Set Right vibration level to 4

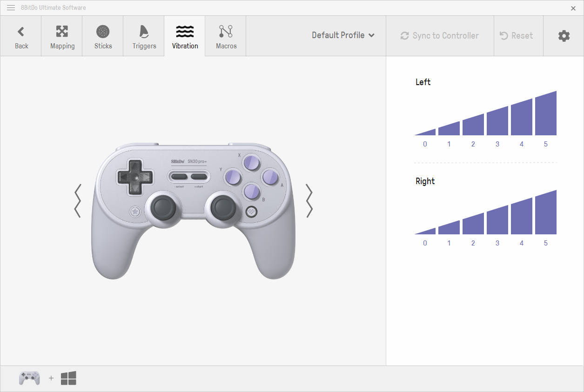[x=522, y=216]
